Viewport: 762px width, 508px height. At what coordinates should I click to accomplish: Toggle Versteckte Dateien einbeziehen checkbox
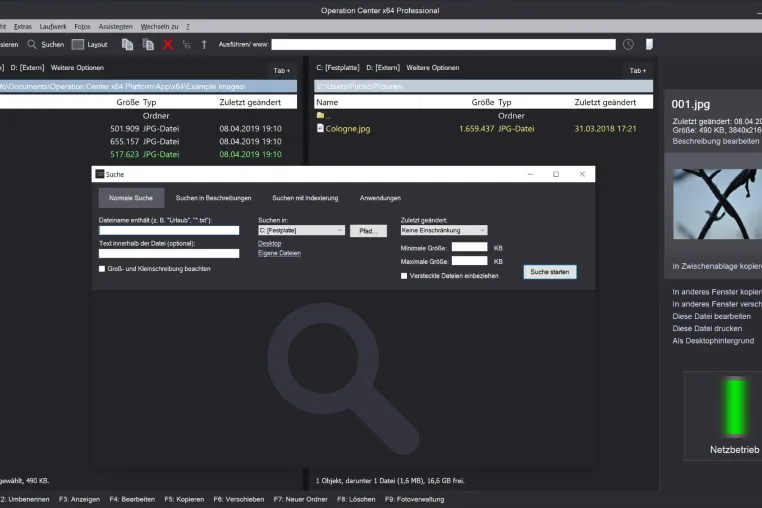(404, 276)
